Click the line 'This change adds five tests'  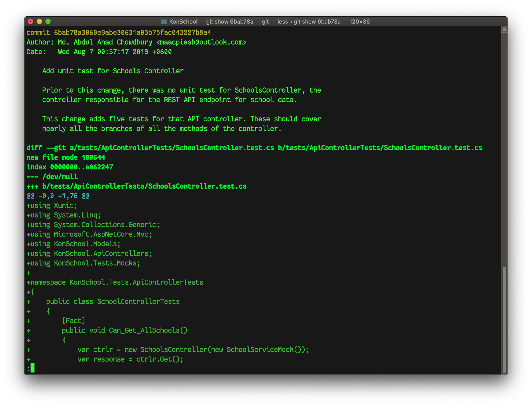182,119
